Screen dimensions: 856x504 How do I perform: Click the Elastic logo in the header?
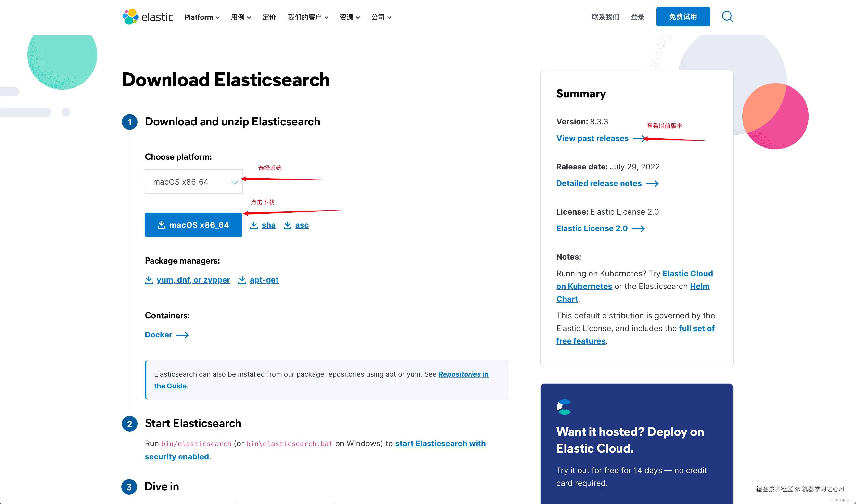click(147, 17)
